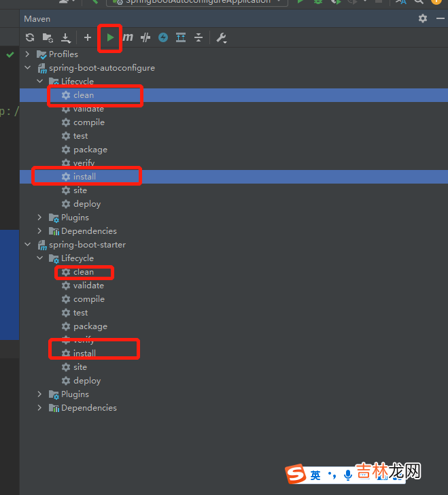This screenshot has width=448, height=495.
Task: Toggle Sogou English/Chinese input mode
Action: (x=315, y=475)
